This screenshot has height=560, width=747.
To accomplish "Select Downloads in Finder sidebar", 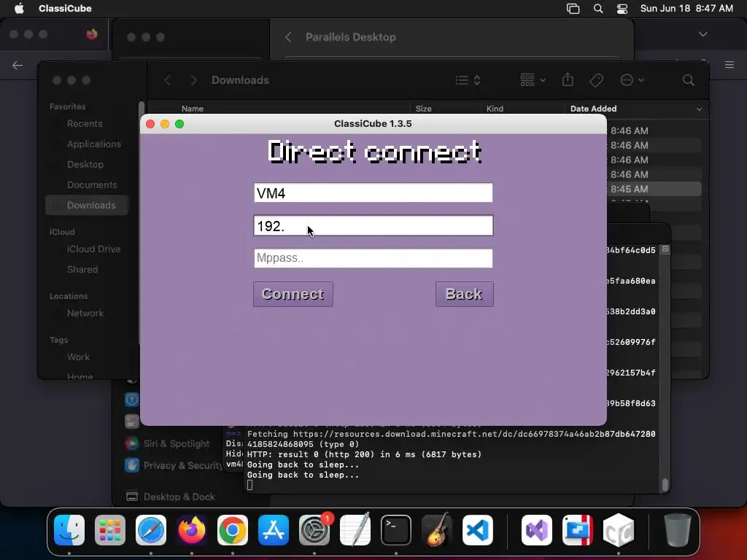I will pyautogui.click(x=88, y=205).
